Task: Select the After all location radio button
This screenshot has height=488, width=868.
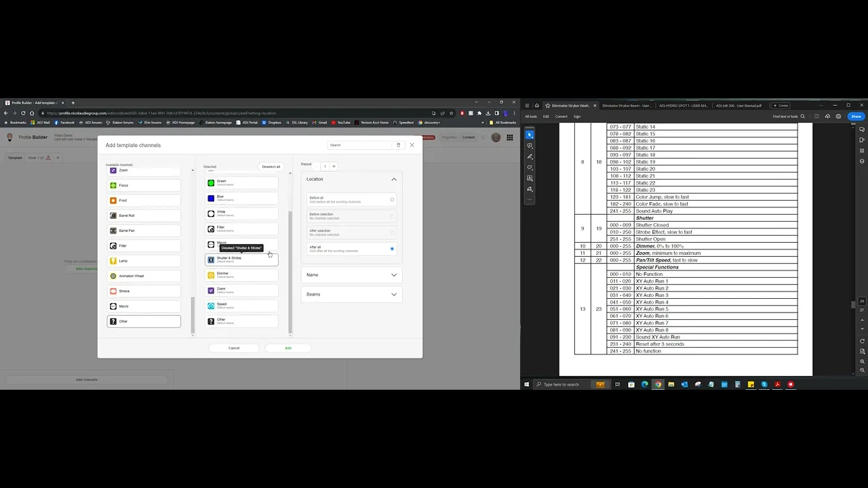Action: tap(392, 249)
